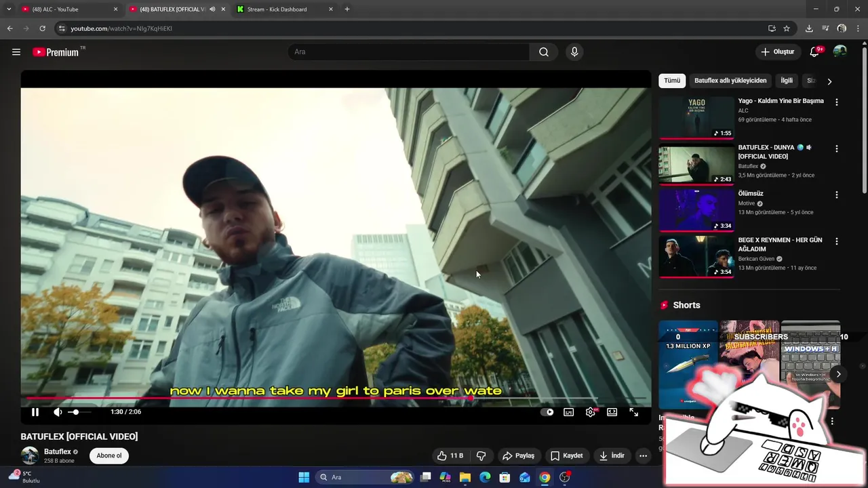Image resolution: width=868 pixels, height=488 pixels.
Task: Click the taskbar search box
Action: 365,477
